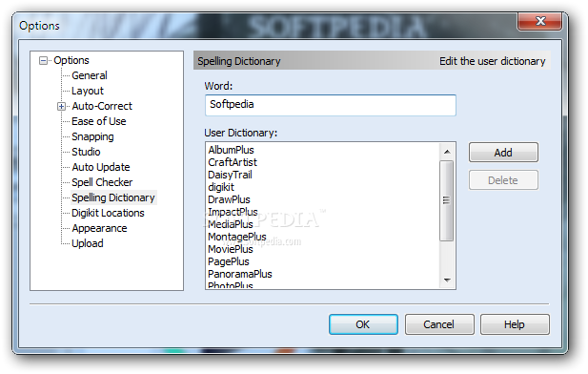
Task: Open the Layout options page
Action: 88,91
